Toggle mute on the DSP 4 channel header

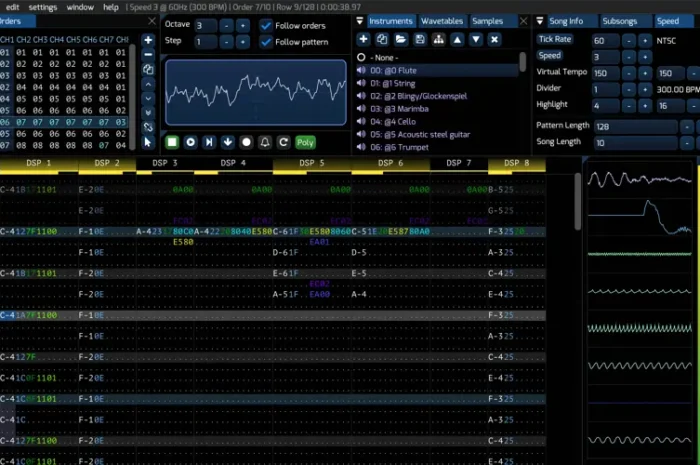tap(233, 163)
